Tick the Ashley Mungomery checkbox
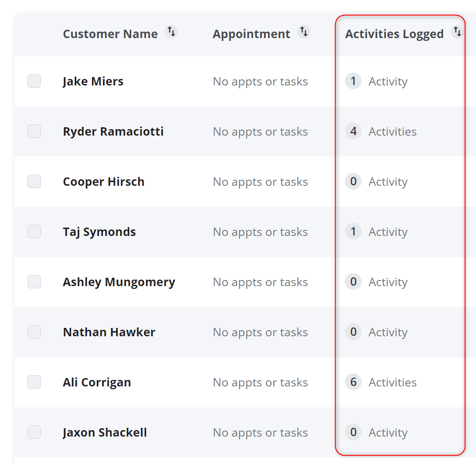Screen dimensions: 476x464 [x=34, y=282]
